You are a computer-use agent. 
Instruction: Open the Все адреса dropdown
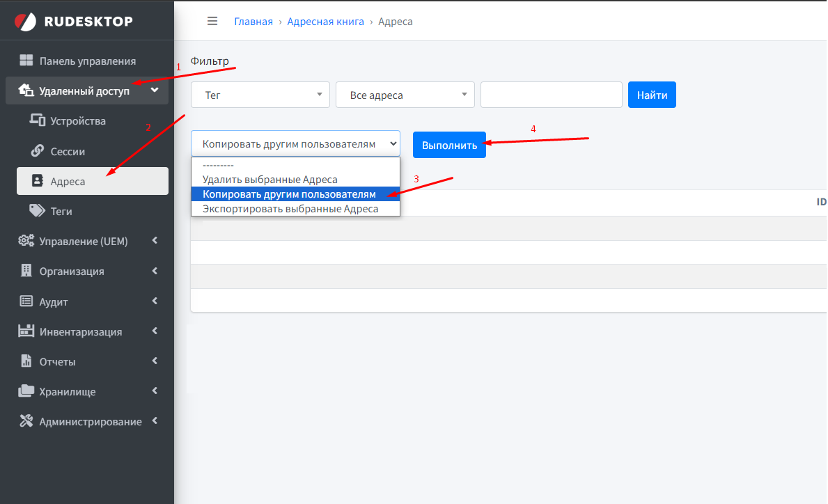click(405, 95)
